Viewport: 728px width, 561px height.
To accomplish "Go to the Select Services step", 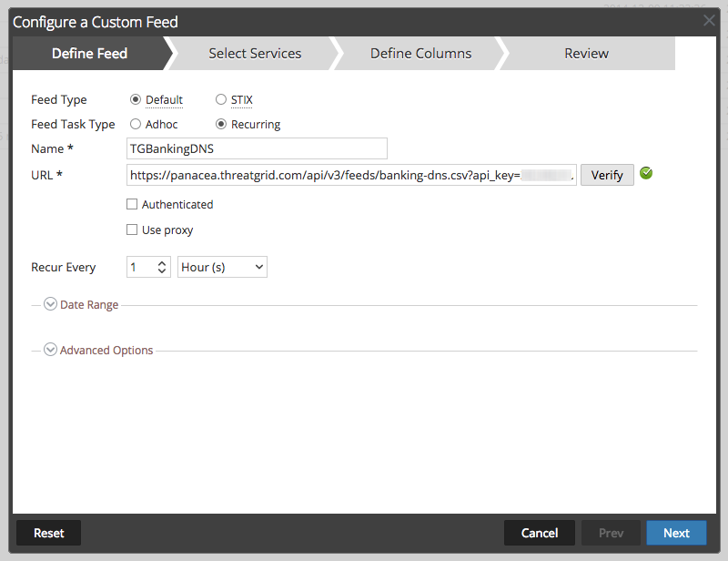I will tap(255, 54).
